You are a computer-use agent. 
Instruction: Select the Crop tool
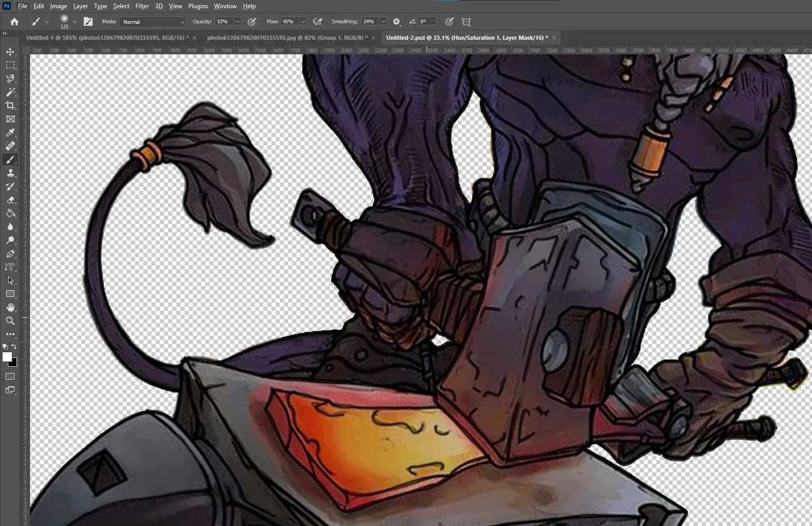(10, 105)
